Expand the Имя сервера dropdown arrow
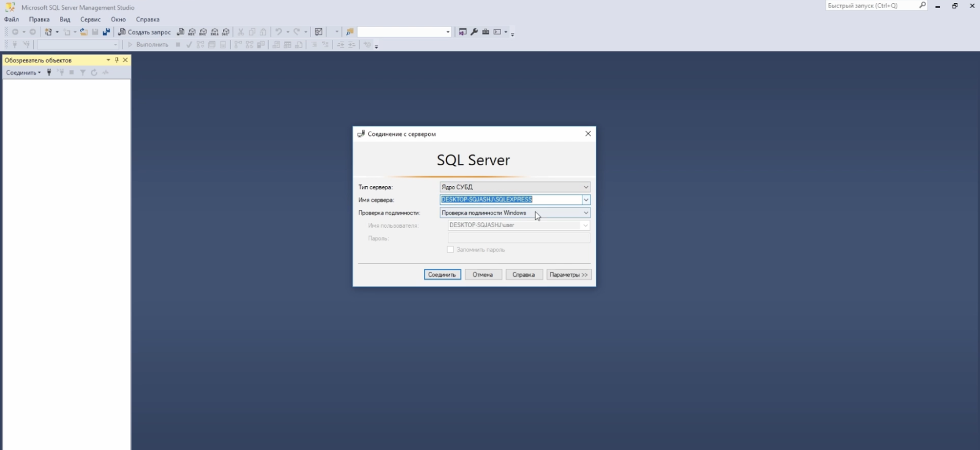The width and height of the screenshot is (980, 450). tap(586, 200)
